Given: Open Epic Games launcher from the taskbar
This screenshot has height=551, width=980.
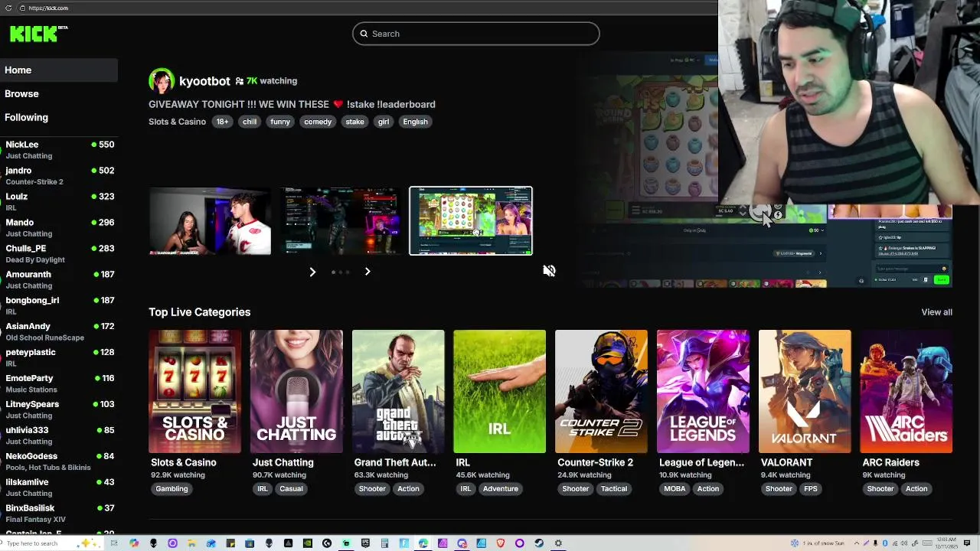Looking at the screenshot, I should tap(365, 543).
